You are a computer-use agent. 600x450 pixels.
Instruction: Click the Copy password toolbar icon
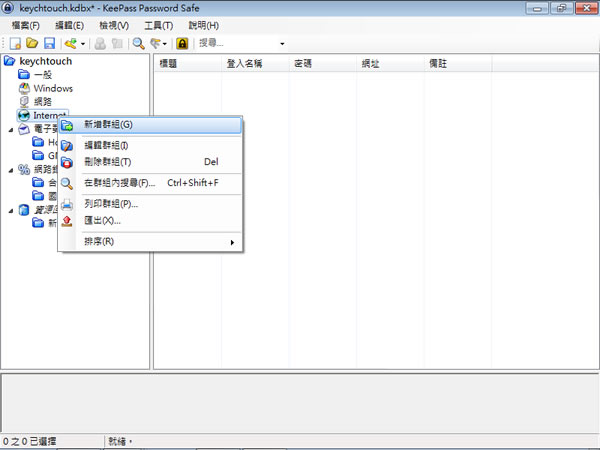(117, 43)
